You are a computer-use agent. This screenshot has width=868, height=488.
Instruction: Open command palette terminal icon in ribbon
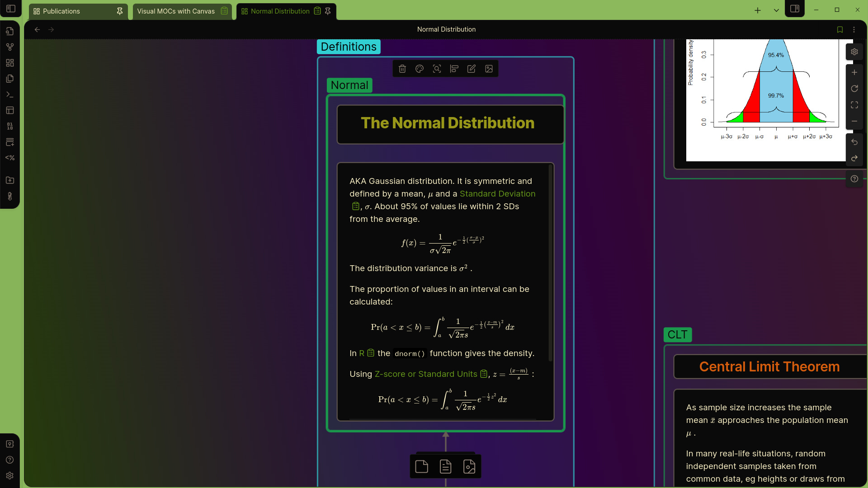10,94
